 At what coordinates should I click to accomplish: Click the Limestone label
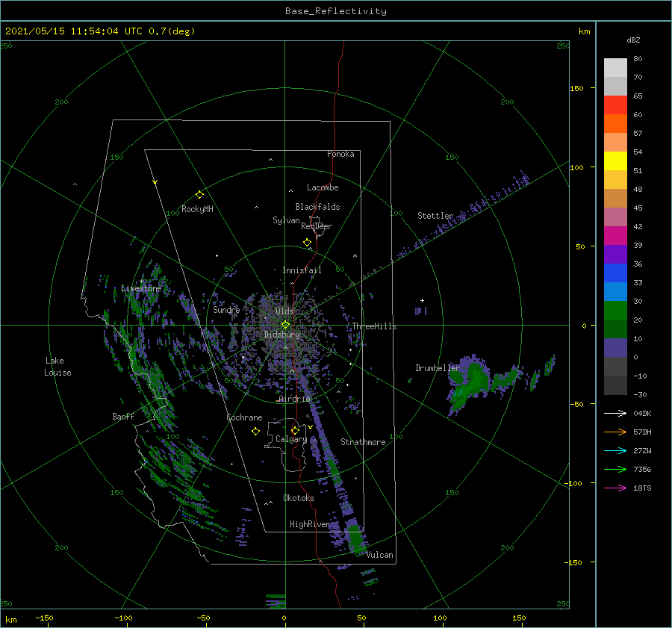(x=141, y=288)
